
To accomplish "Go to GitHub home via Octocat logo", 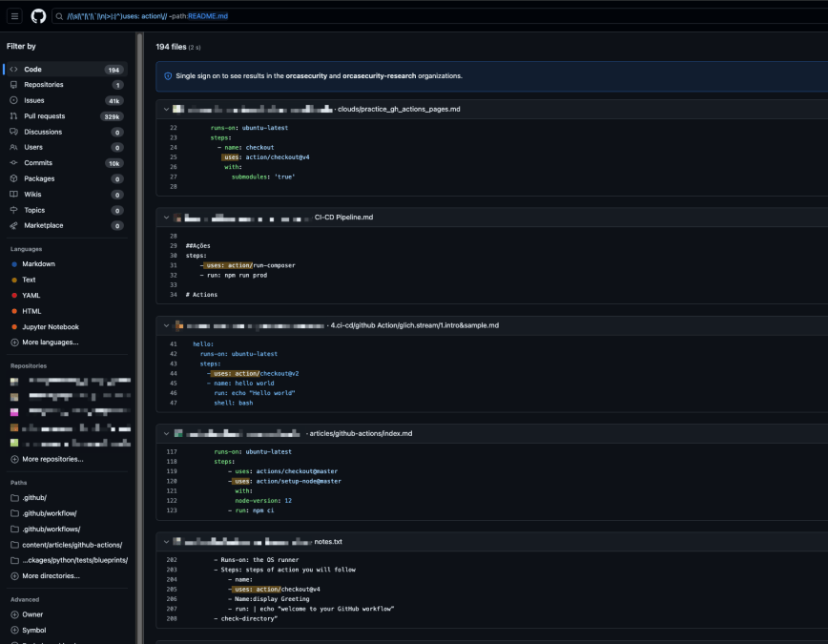I will tap(38, 16).
